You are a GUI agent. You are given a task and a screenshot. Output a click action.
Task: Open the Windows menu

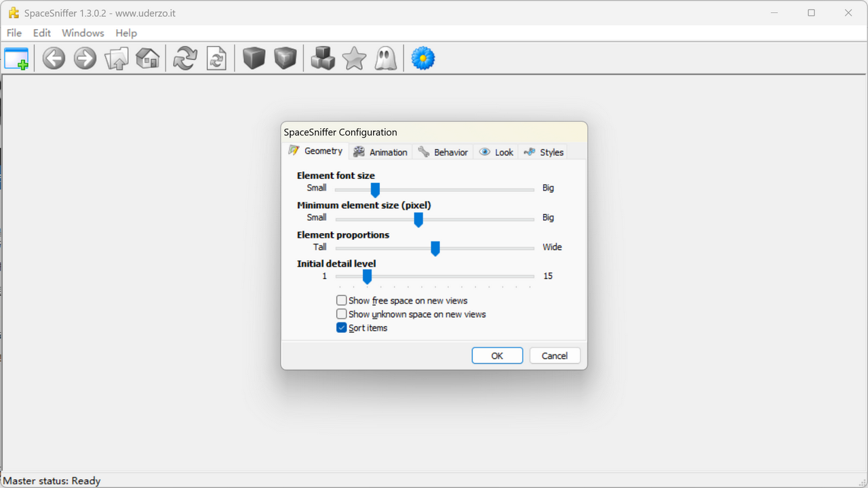click(x=83, y=33)
